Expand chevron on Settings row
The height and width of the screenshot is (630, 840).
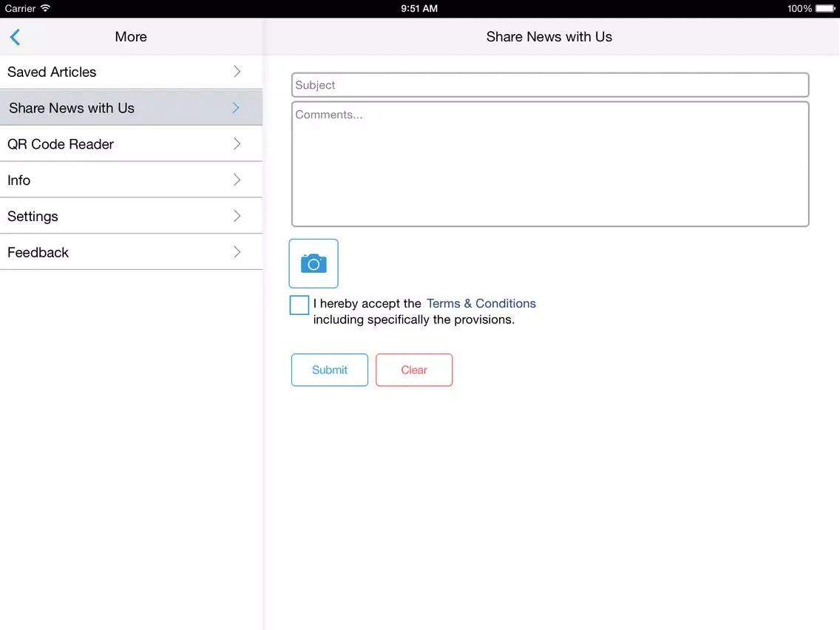[237, 216]
